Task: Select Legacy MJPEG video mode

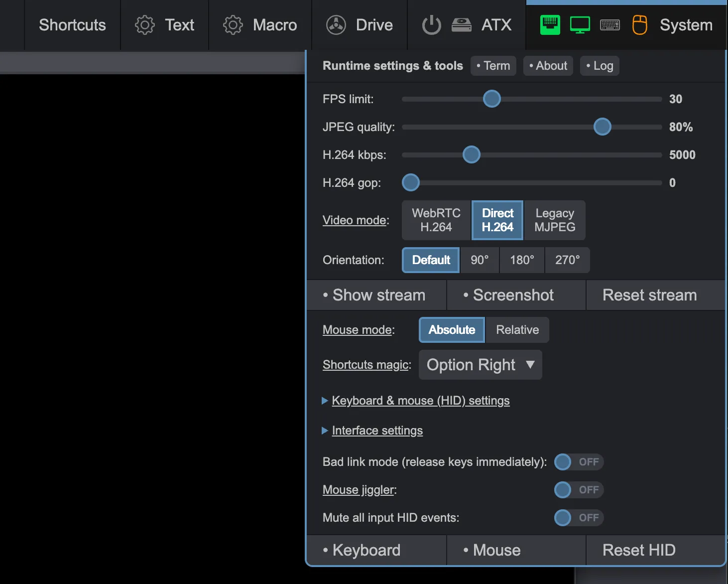Action: pos(555,220)
